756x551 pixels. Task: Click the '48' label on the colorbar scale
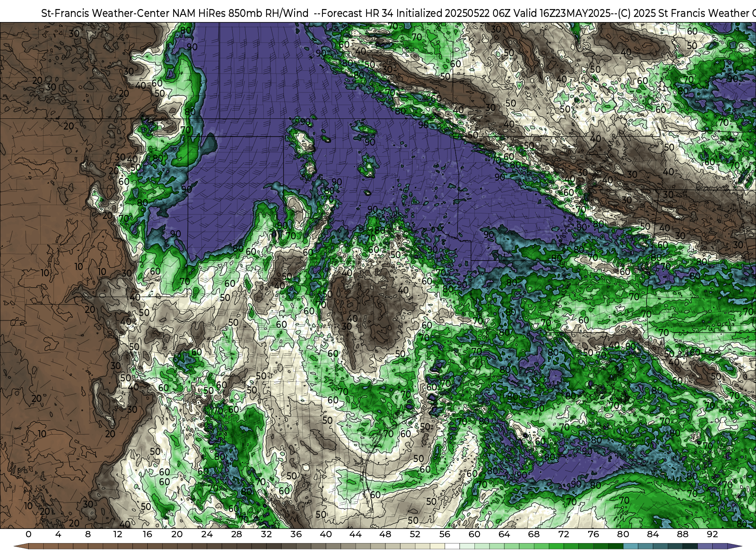point(385,534)
